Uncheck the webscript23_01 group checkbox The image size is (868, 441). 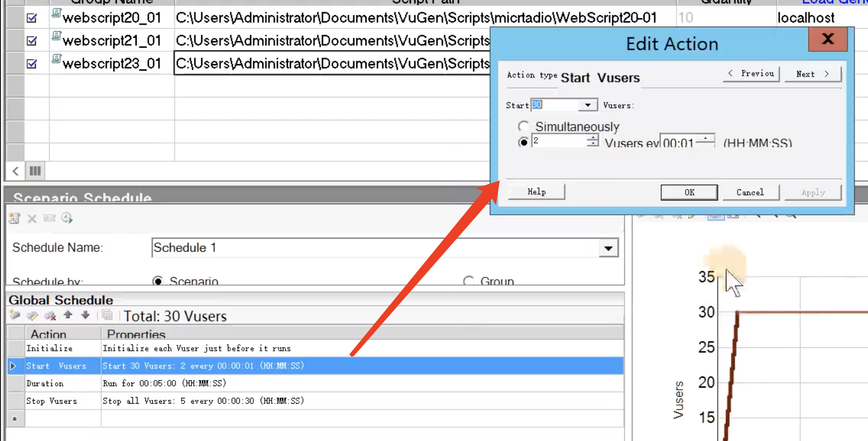[32, 64]
